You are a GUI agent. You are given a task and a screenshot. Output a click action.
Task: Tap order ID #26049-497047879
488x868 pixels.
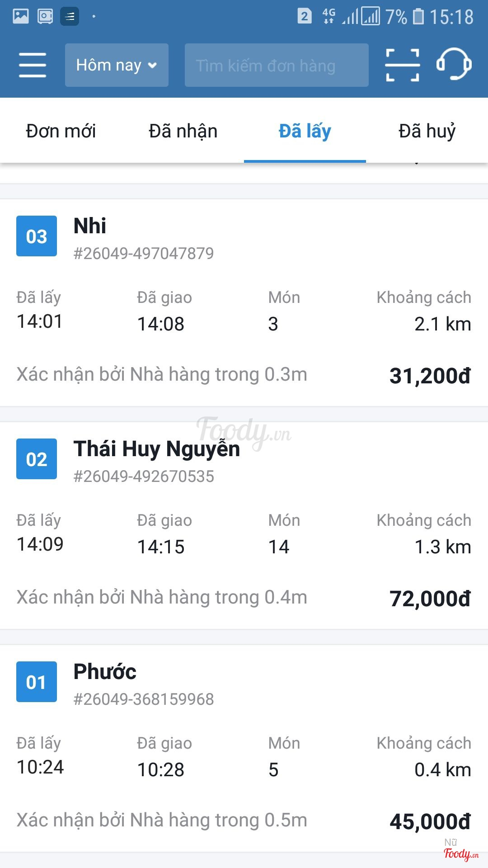[144, 253]
